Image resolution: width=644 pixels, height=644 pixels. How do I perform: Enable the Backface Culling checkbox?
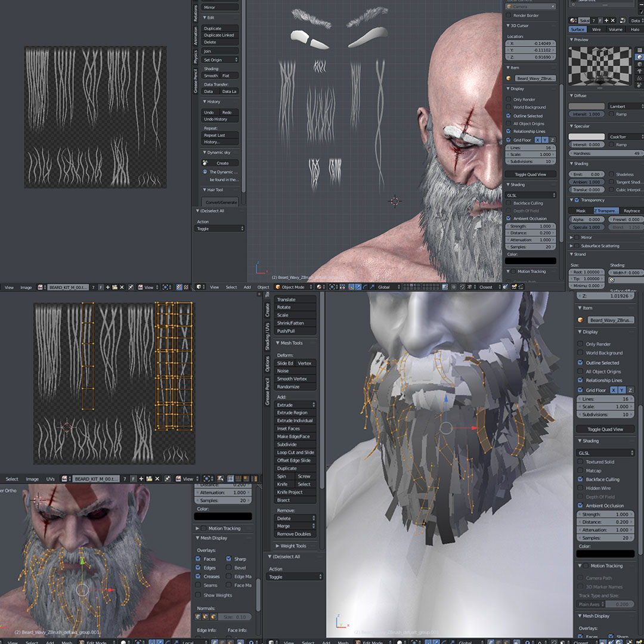click(x=580, y=479)
